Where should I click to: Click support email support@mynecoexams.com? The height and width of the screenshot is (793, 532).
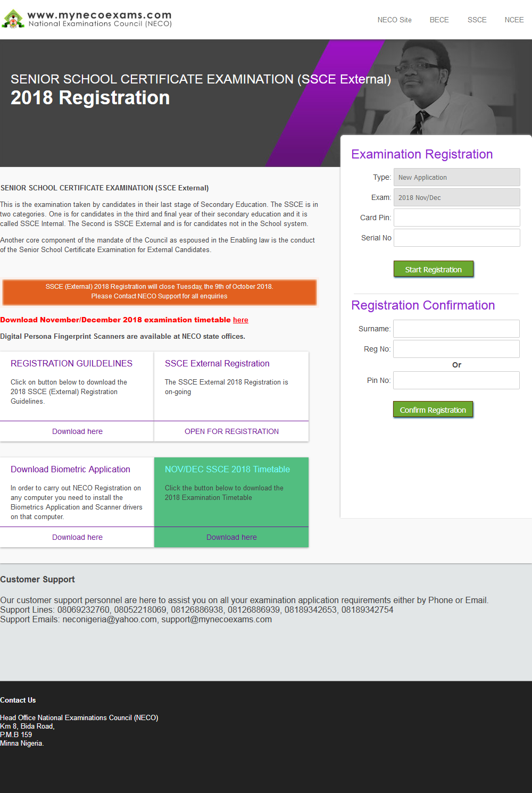217,619
